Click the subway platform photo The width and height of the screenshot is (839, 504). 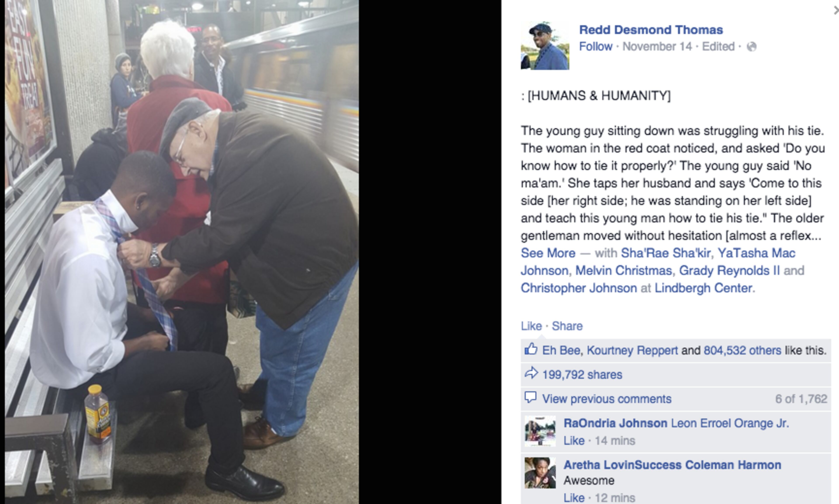click(x=182, y=252)
